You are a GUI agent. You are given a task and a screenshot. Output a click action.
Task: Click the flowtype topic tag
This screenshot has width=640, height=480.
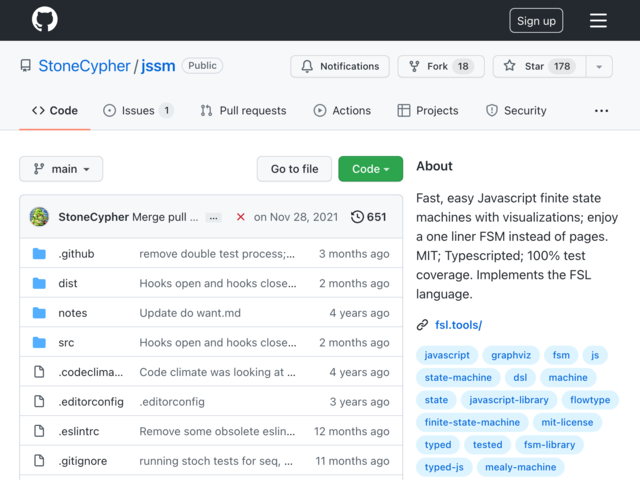coord(590,400)
